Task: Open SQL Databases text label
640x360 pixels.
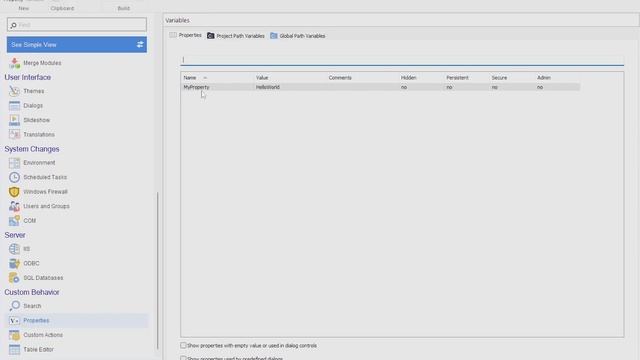Action: [43, 278]
